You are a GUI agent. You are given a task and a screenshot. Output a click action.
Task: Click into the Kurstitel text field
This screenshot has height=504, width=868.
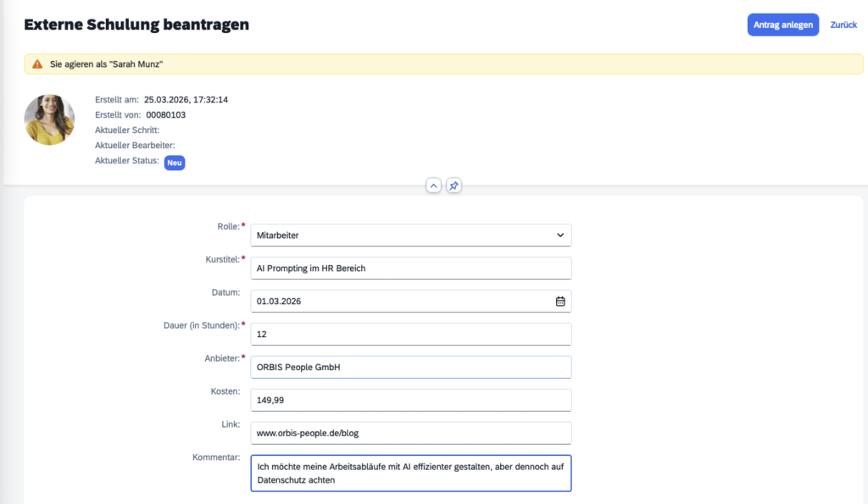coord(410,268)
